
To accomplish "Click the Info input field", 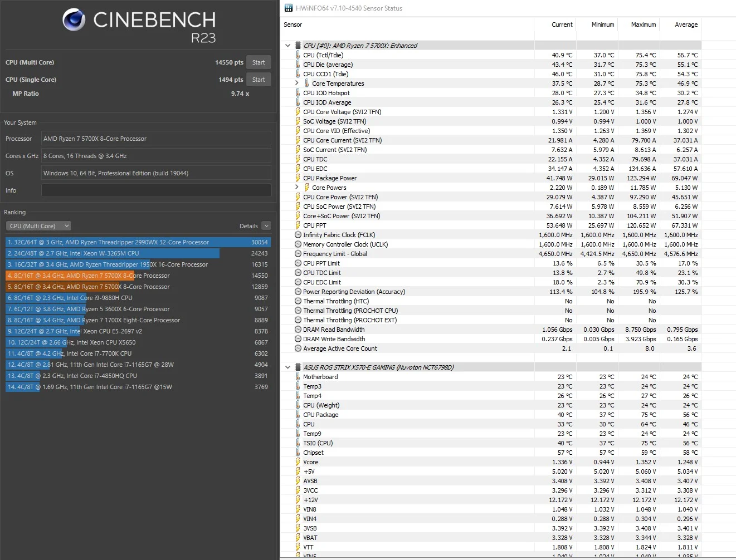I will point(156,190).
